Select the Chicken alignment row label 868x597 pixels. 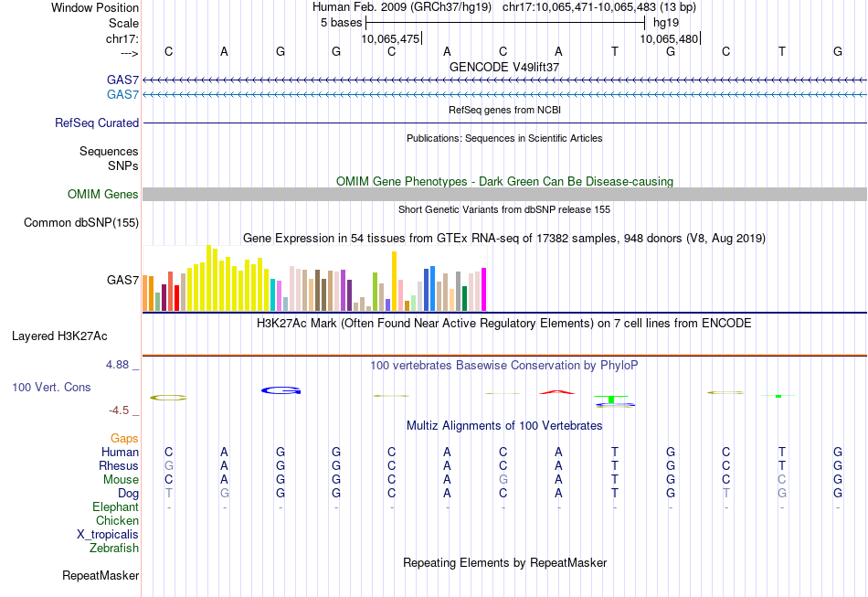click(x=117, y=520)
